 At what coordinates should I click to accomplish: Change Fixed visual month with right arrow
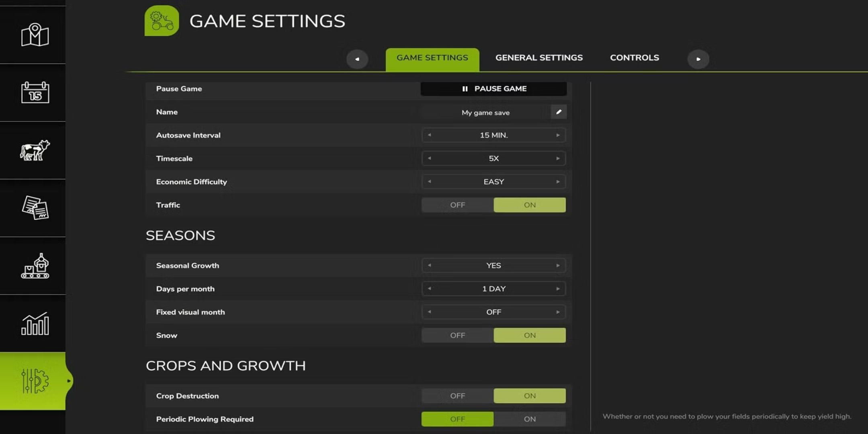[558, 312]
